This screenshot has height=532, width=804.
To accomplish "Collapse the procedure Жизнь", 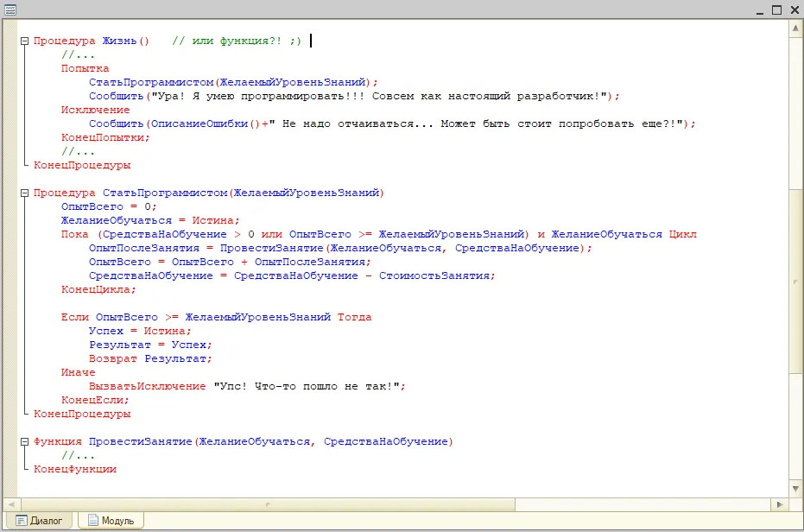I will (24, 41).
